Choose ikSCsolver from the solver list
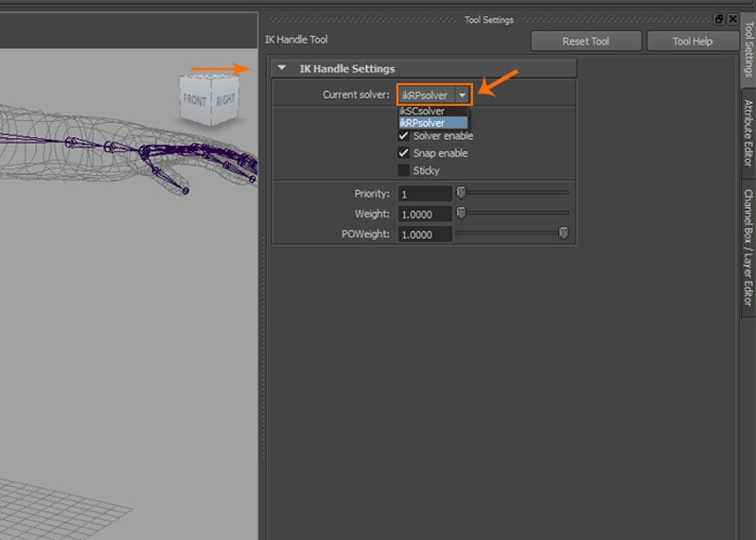 [423, 111]
